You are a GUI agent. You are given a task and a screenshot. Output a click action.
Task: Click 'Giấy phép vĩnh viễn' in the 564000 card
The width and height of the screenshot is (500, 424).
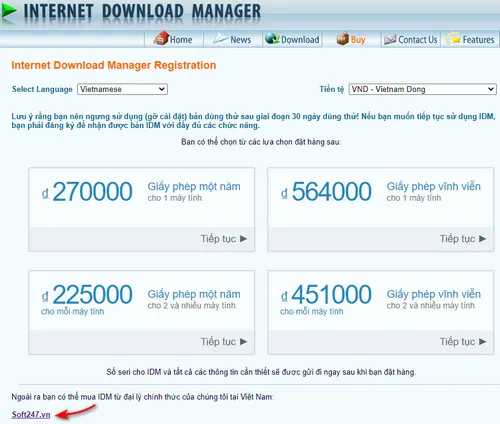point(434,187)
